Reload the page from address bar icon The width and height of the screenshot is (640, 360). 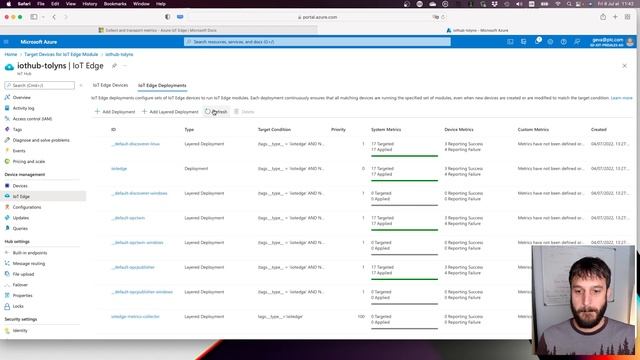tap(443, 17)
